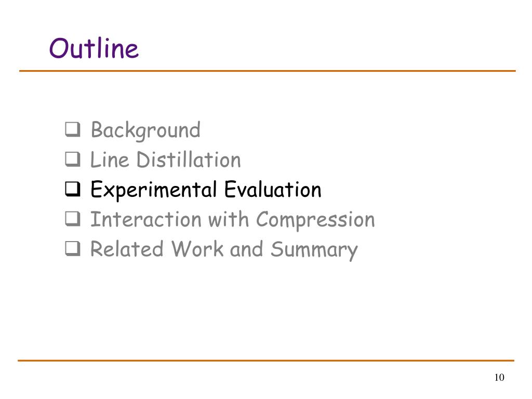The height and width of the screenshot is (399, 532).
Task: Click the bullet beside Related Work and Summary
Action: (73, 249)
